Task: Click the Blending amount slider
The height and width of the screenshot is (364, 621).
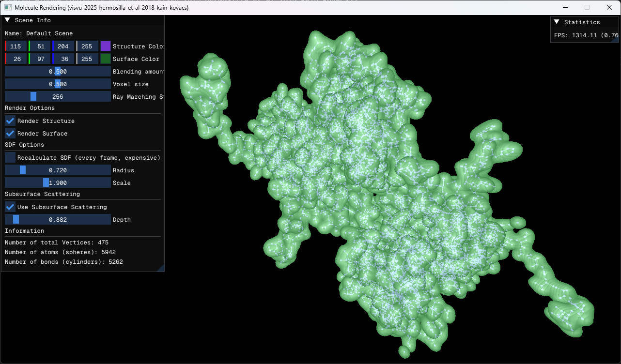Action: coord(58,72)
